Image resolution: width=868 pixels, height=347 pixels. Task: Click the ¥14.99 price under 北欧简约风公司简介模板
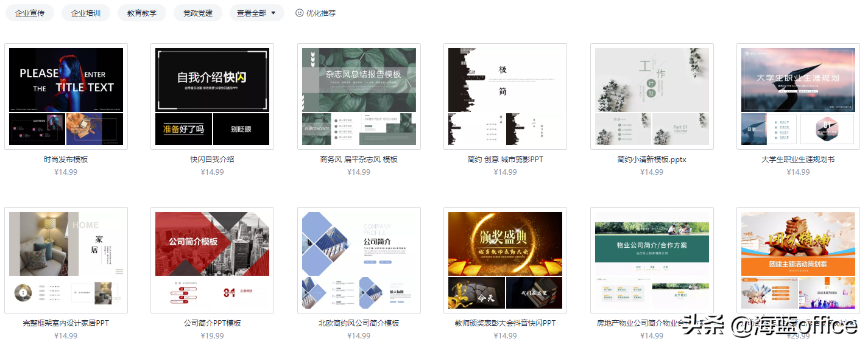[x=359, y=336]
